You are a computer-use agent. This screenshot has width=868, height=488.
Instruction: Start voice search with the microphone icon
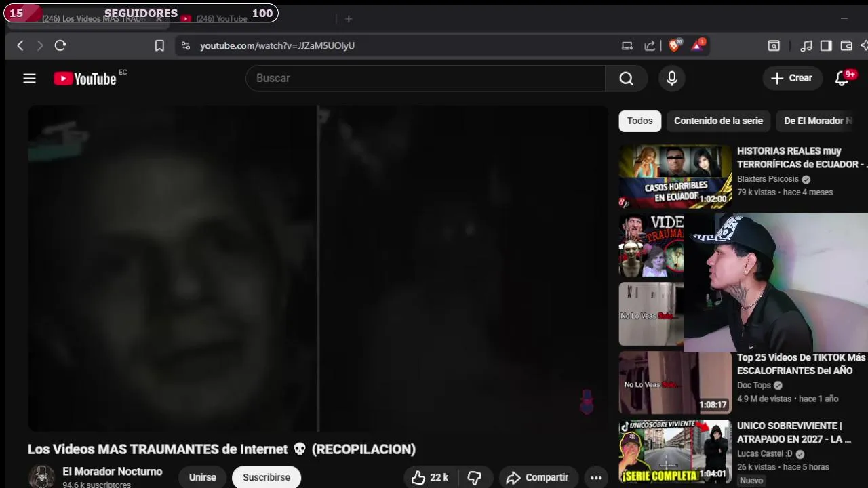tap(672, 78)
